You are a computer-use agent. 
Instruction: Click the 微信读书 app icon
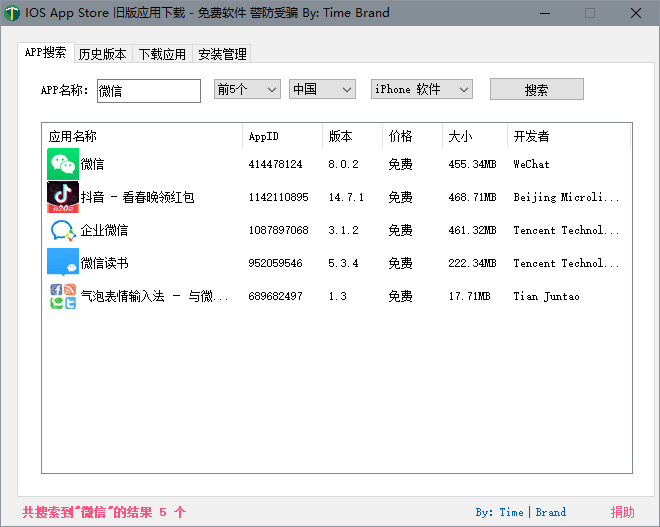coord(63,263)
